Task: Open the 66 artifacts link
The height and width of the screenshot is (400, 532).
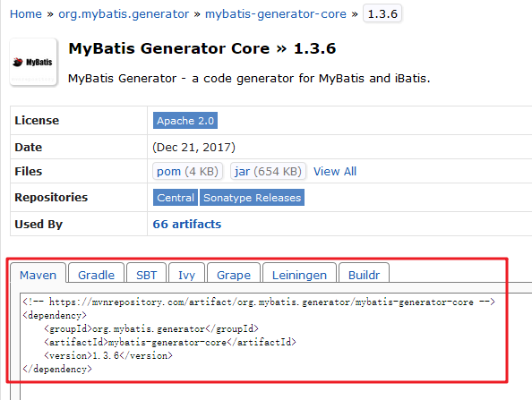Action: click(187, 224)
